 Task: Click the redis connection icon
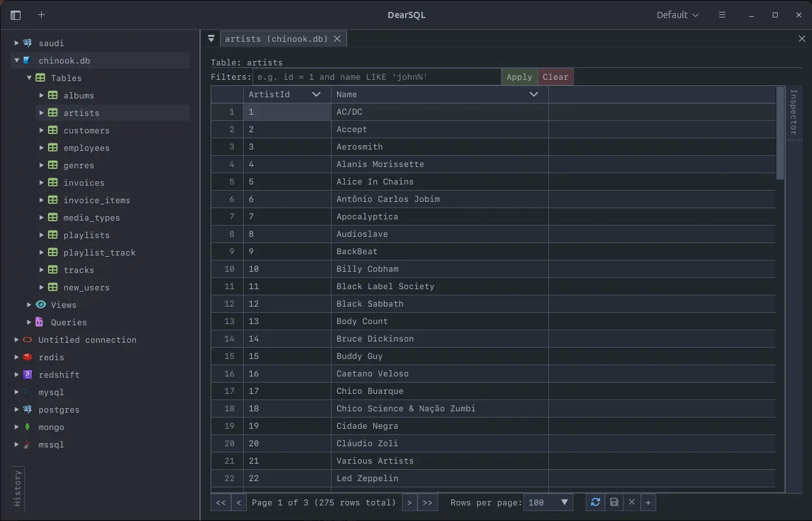coord(27,357)
